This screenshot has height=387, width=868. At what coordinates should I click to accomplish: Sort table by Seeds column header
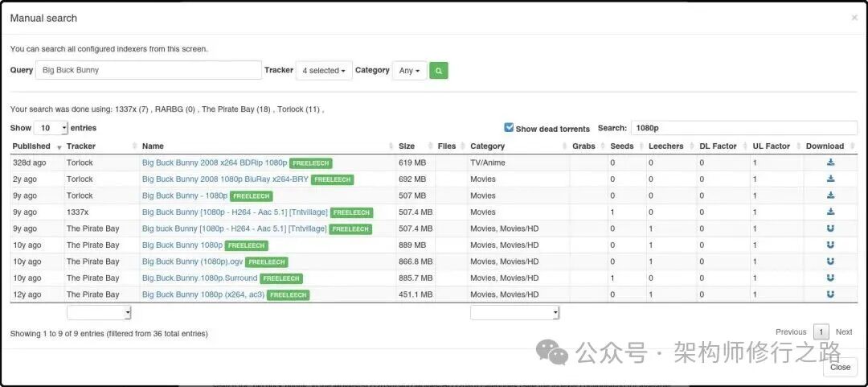tap(621, 146)
